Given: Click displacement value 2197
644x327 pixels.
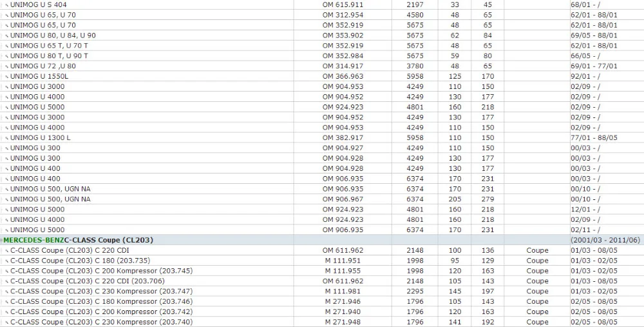Looking at the screenshot, I should coord(415,5).
